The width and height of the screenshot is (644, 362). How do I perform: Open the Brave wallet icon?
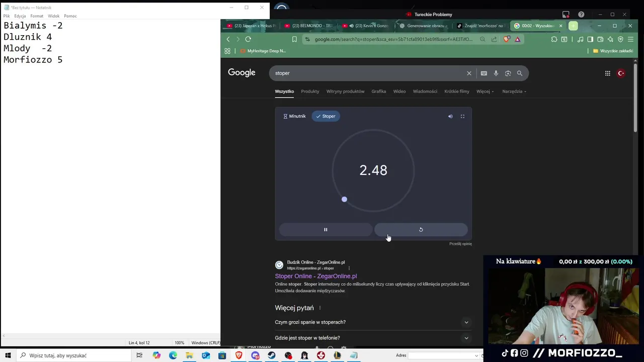(600, 39)
